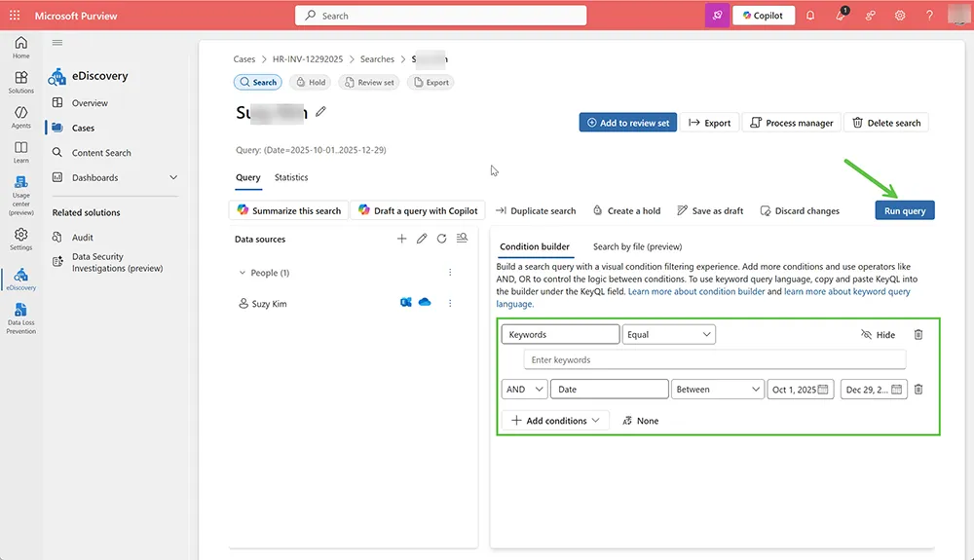
Task: Edit the search name with the pencil icon
Action: pyautogui.click(x=320, y=112)
